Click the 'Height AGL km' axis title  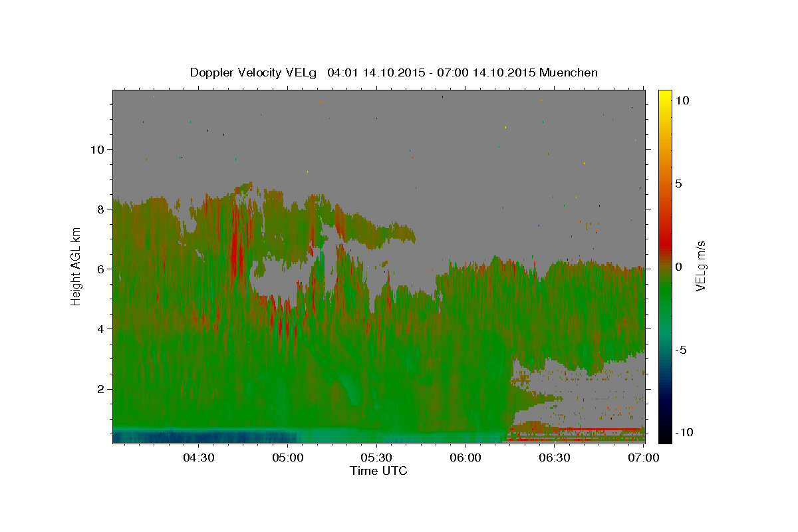point(76,267)
